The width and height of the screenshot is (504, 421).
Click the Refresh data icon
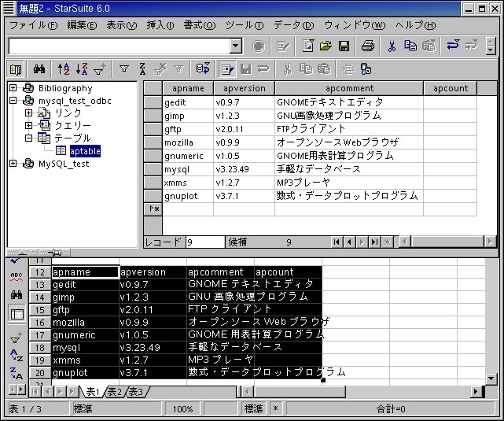(203, 68)
